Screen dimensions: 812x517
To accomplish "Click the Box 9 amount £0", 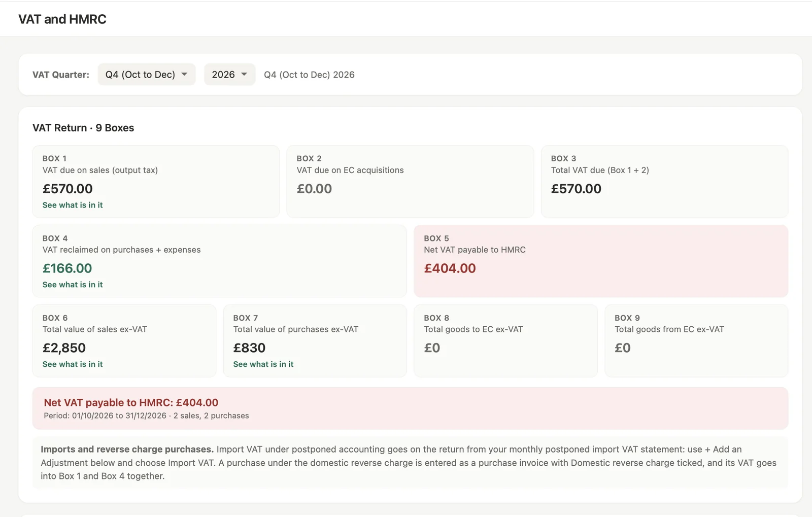I will tap(623, 348).
